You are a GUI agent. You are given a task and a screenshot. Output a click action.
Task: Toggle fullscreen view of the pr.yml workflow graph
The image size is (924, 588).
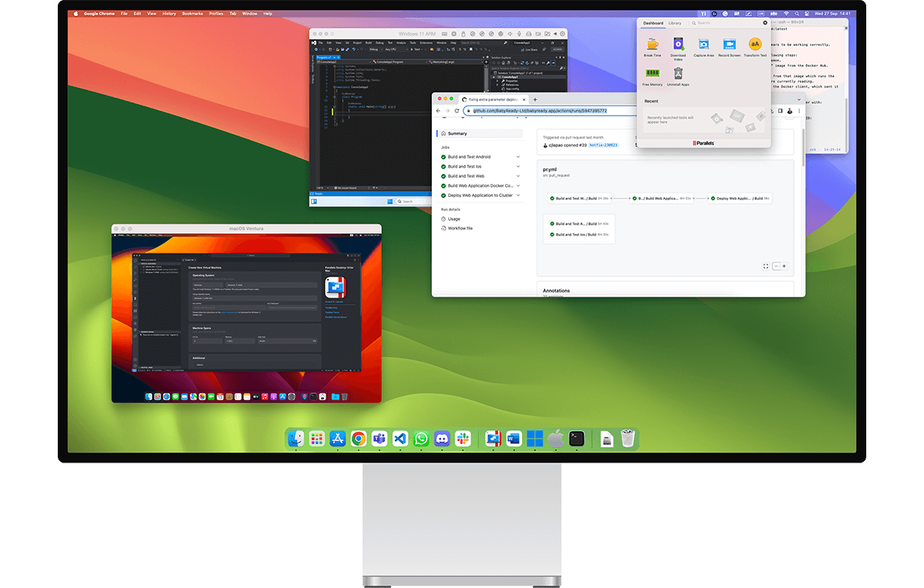pos(765,266)
